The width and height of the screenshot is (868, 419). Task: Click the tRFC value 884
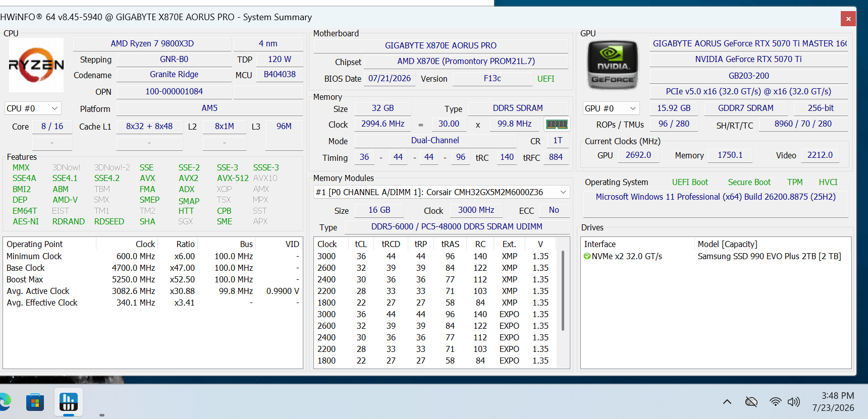pyautogui.click(x=556, y=157)
